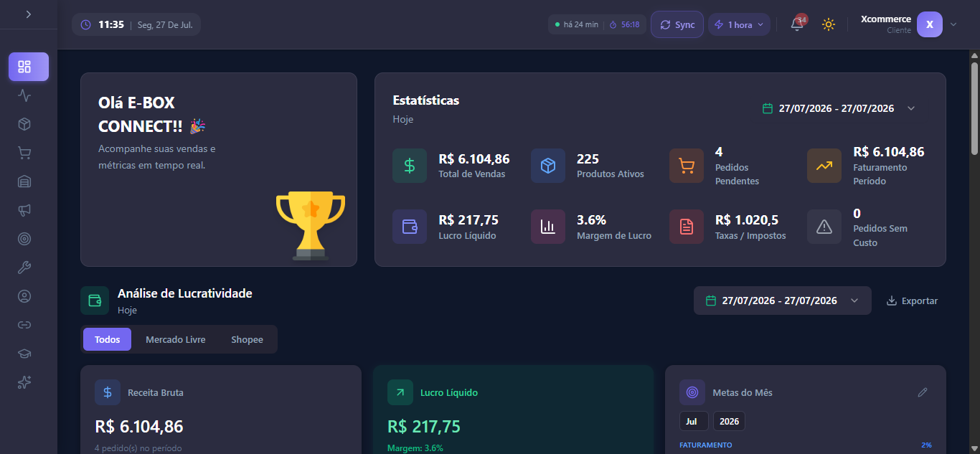
Task: Open the link integrations icon in sidebar
Action: 24,325
